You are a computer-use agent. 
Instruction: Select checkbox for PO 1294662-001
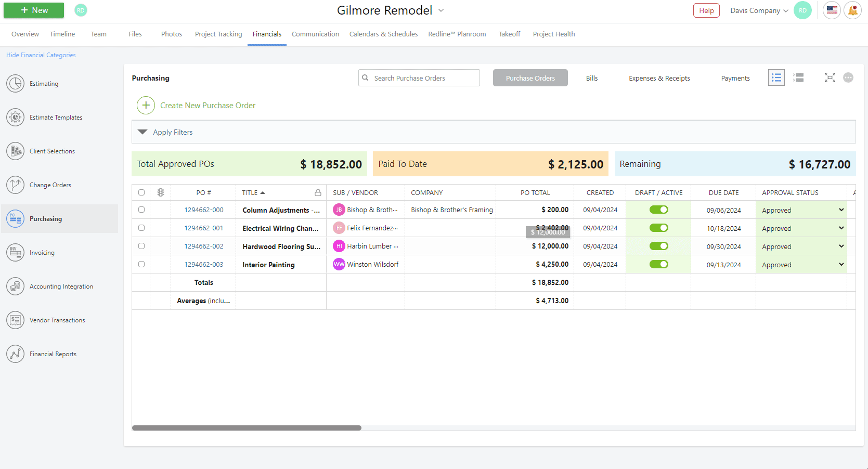tap(141, 228)
